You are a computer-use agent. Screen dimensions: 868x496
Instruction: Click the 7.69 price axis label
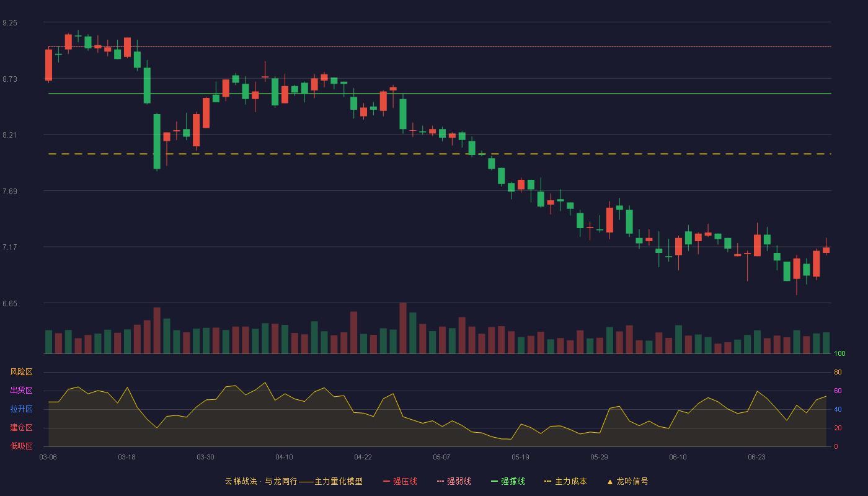(10, 192)
